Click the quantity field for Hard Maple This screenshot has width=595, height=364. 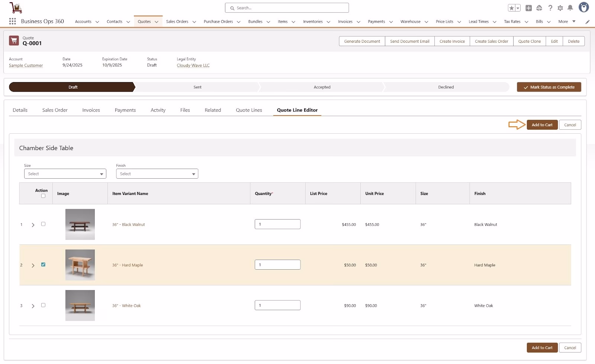click(277, 265)
